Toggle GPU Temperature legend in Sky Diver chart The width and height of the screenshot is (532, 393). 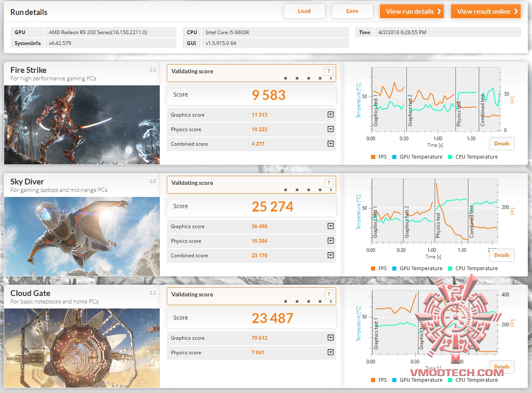click(417, 269)
